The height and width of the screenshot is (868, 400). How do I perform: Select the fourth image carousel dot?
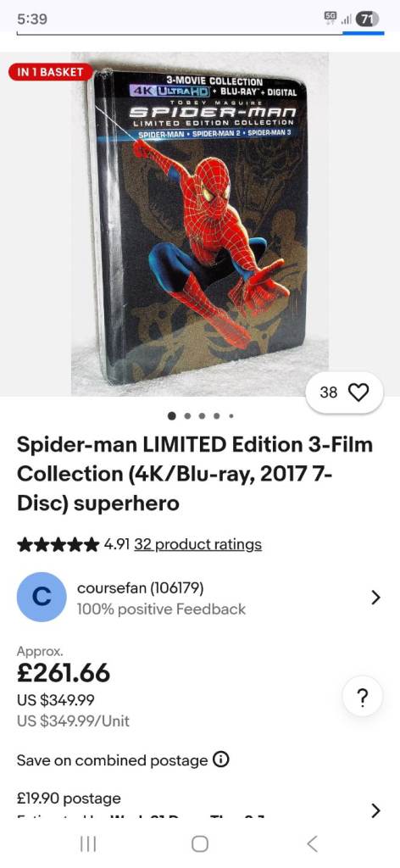point(217,415)
